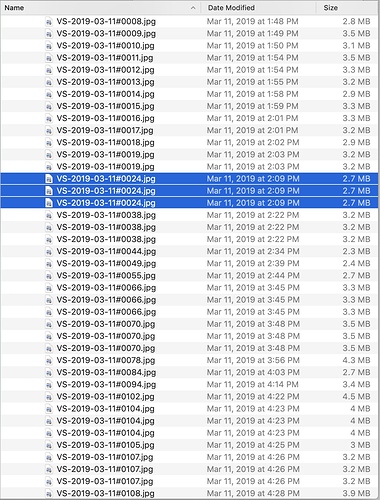Click the size value 3.1 MB
380x500 pixels.
(x=356, y=46)
